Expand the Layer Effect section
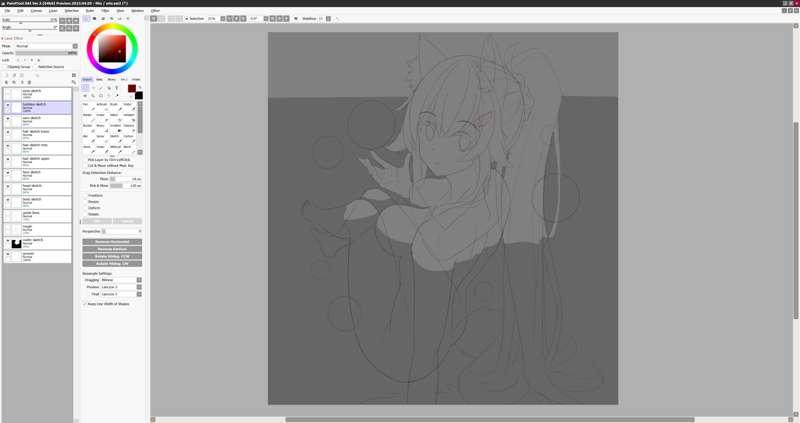The height and width of the screenshot is (423, 800). (x=12, y=38)
